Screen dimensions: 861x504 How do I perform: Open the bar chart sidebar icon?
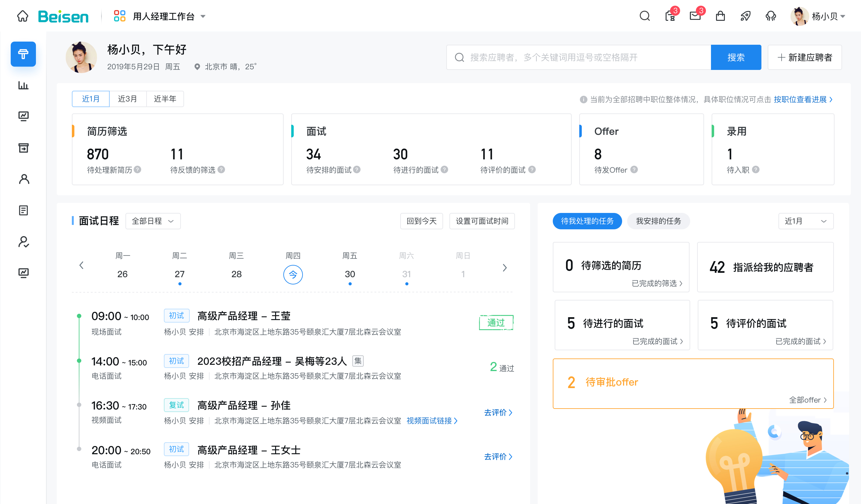23,85
